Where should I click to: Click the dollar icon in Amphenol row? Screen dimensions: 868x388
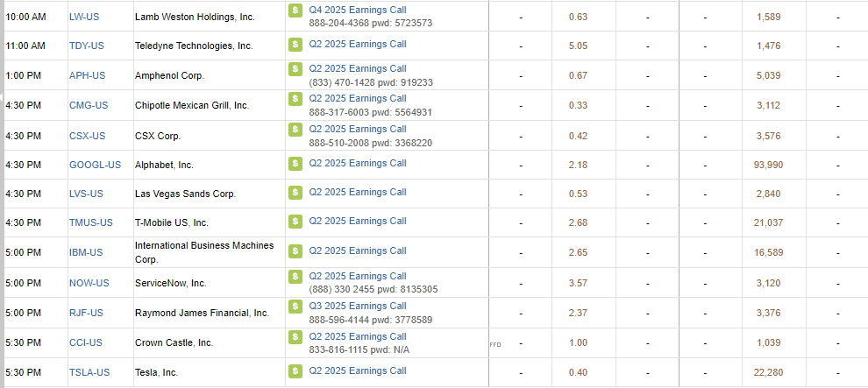(x=295, y=69)
